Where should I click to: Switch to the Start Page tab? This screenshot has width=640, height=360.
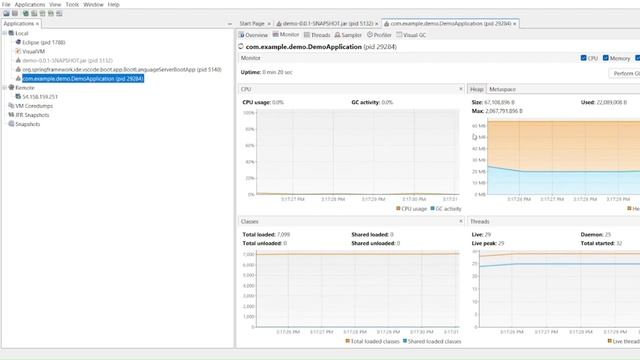(252, 24)
